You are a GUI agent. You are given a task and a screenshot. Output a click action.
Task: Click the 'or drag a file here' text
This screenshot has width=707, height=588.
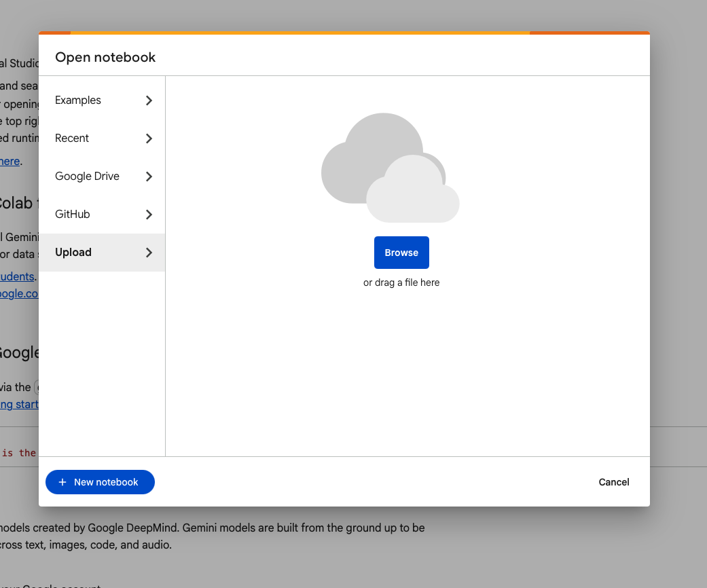click(x=401, y=282)
